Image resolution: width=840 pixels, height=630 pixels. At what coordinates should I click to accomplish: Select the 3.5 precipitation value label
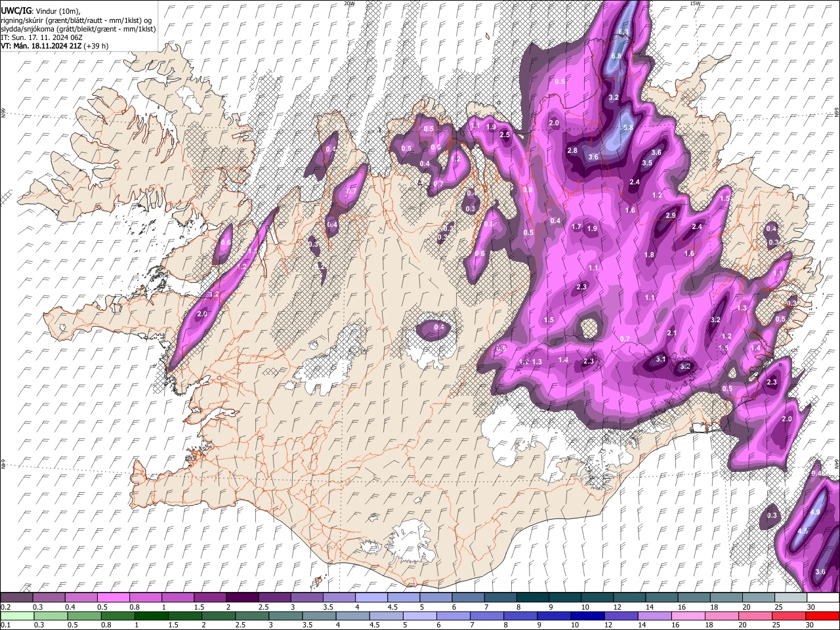647,163
